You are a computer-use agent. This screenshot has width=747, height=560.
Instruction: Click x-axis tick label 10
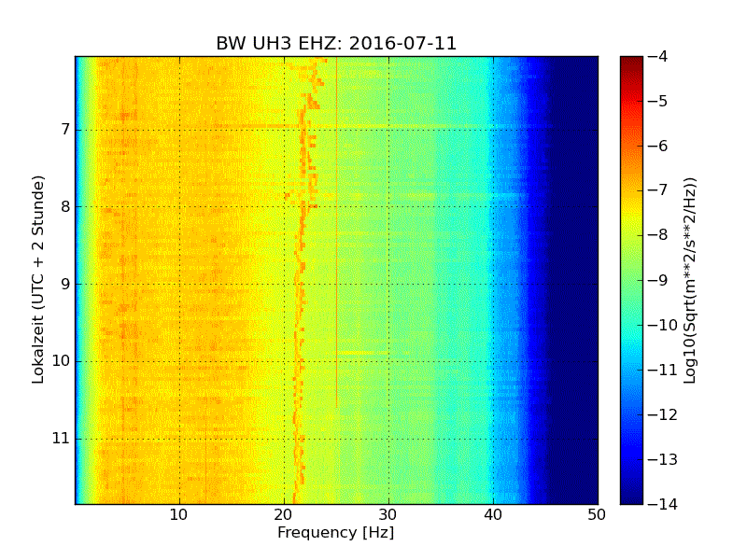179,515
